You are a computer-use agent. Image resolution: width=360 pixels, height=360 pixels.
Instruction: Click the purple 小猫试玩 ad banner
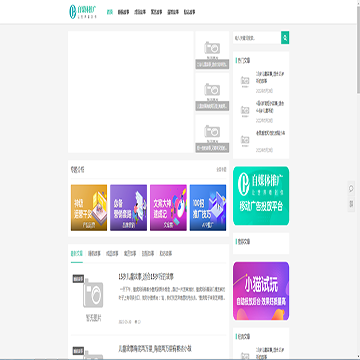pyautogui.click(x=261, y=291)
